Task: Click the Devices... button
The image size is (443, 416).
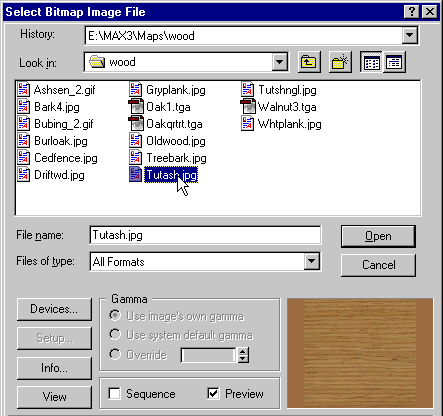Action: click(54, 309)
